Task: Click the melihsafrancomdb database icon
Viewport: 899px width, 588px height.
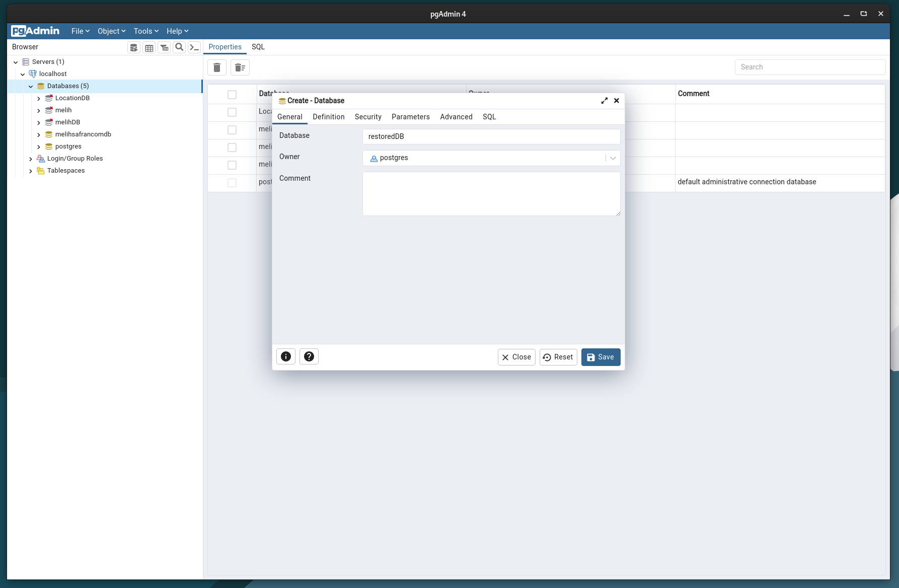Action: click(49, 134)
